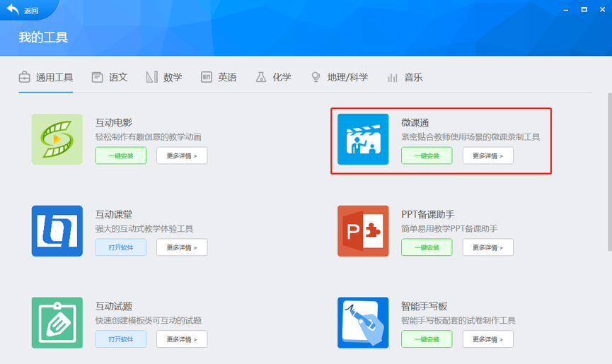Open the 互动电影 film reel icon

click(57, 139)
